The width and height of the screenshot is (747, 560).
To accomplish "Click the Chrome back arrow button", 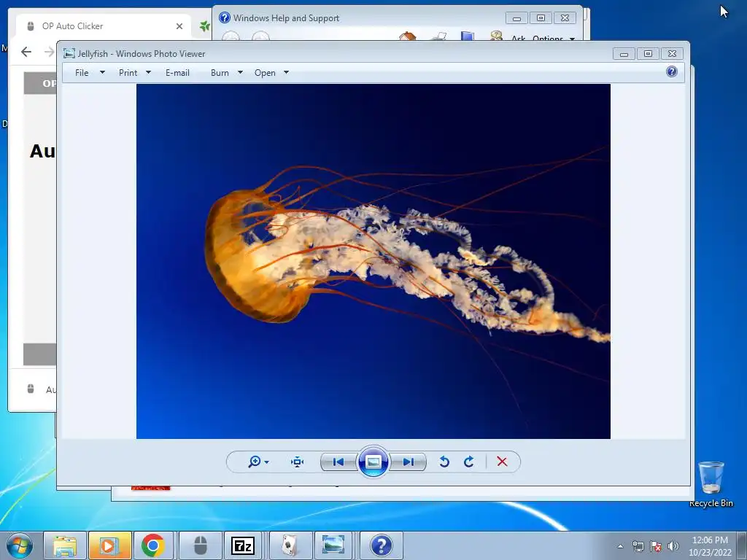I will pyautogui.click(x=26, y=52).
